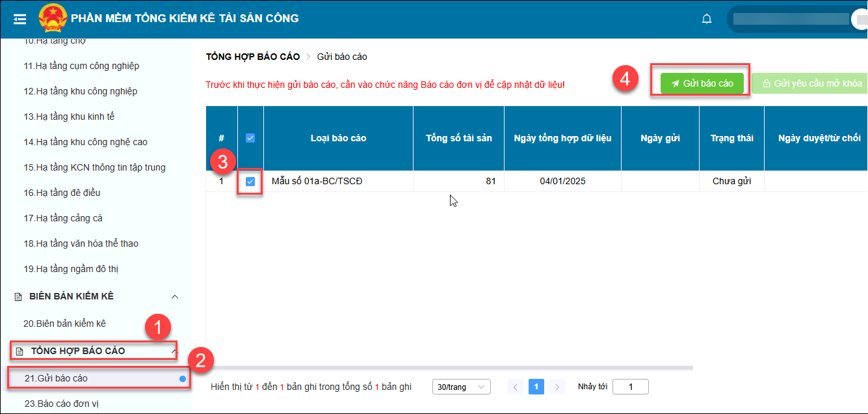Select 14.Hạ tầng khu công nghệ cao
868x414 pixels.
click(x=85, y=142)
